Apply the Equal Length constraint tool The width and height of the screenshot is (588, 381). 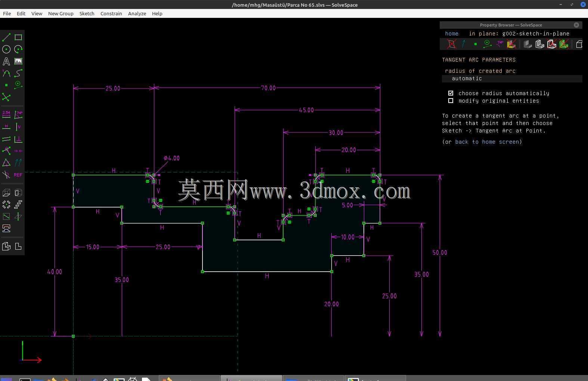(6, 163)
